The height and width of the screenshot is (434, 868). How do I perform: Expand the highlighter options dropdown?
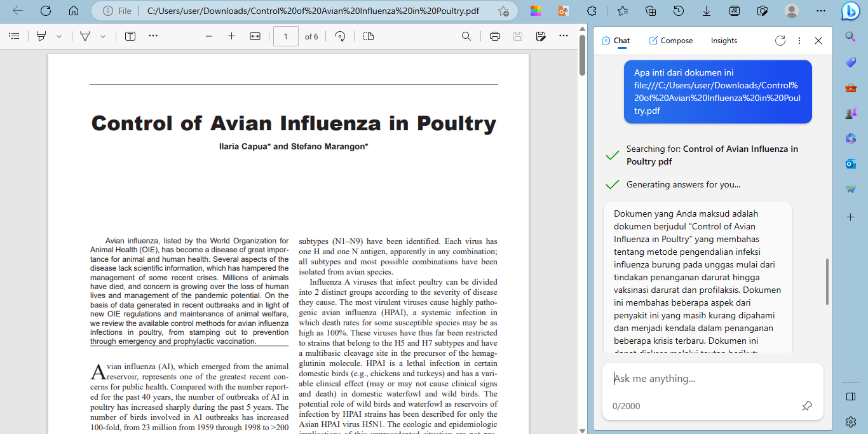[x=59, y=36]
